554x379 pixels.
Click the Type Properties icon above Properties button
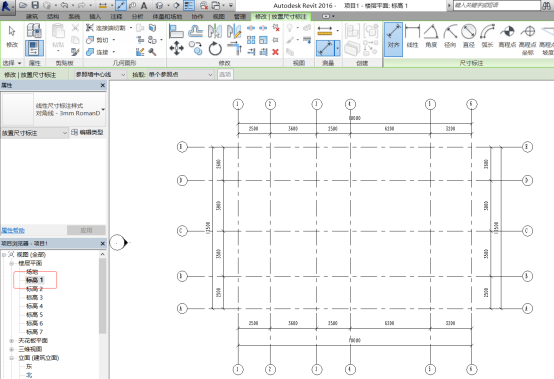(34, 31)
